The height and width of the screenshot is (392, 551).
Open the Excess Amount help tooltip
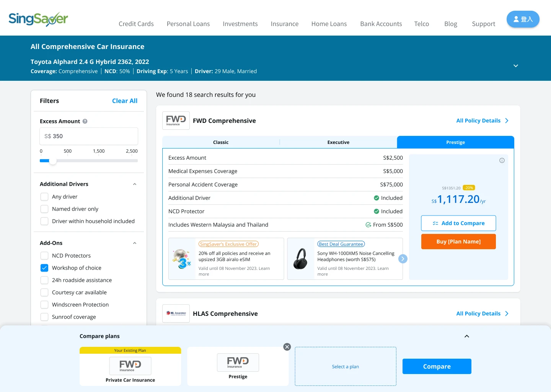(85, 121)
